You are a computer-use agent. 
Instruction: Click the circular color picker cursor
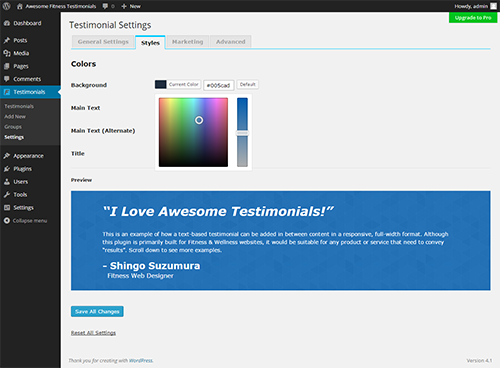pos(199,120)
